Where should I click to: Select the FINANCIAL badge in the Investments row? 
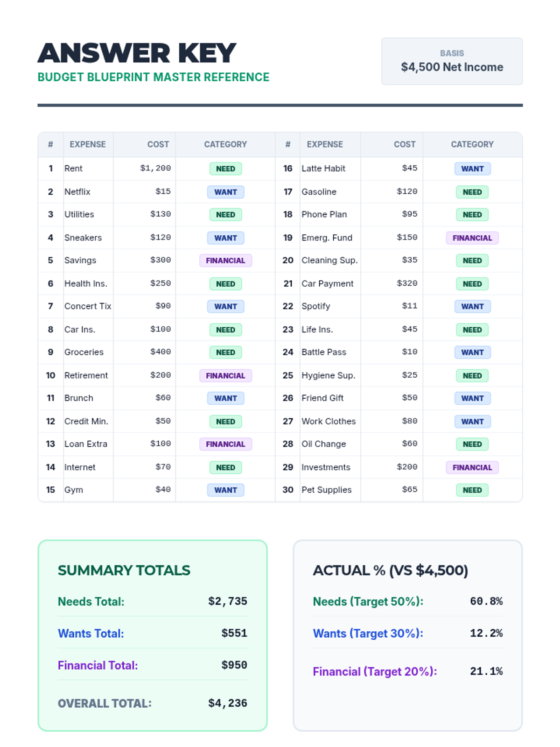[x=472, y=467]
